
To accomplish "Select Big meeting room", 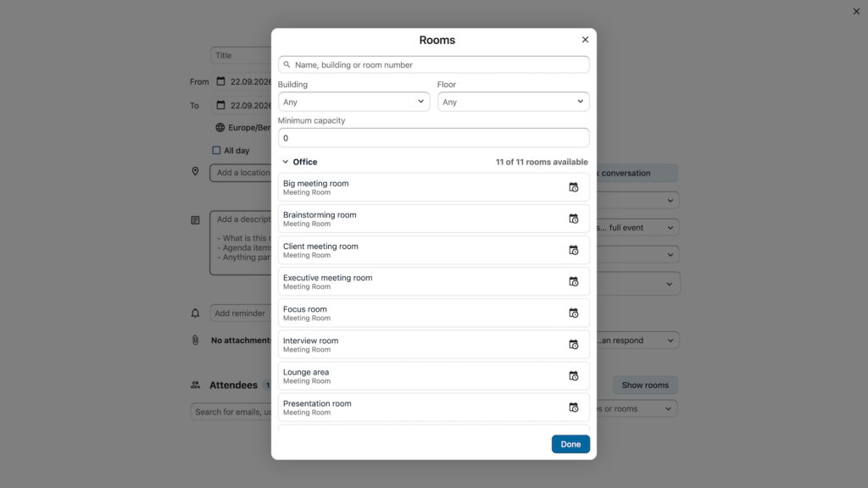I will point(434,187).
